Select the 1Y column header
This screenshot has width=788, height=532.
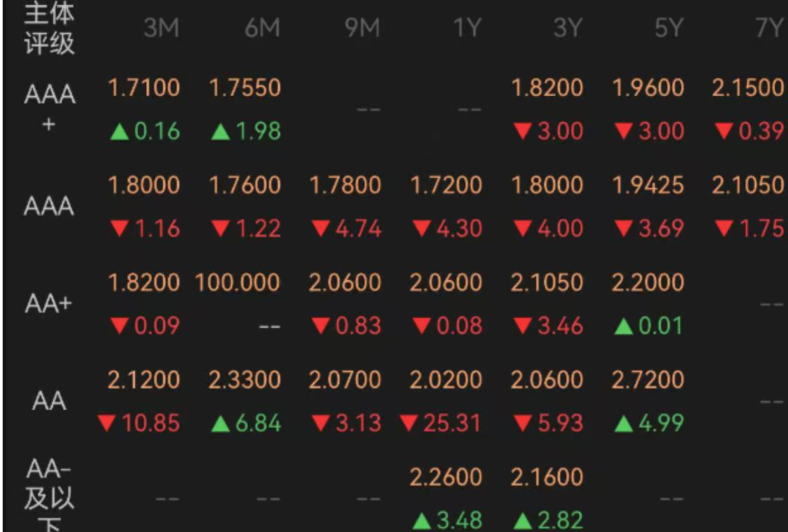[x=467, y=27]
